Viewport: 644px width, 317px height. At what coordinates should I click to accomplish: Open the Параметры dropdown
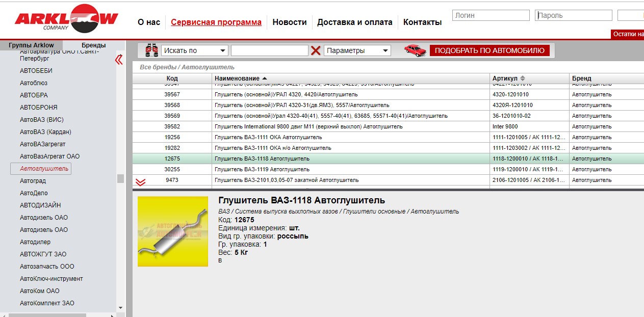pyautogui.click(x=357, y=50)
